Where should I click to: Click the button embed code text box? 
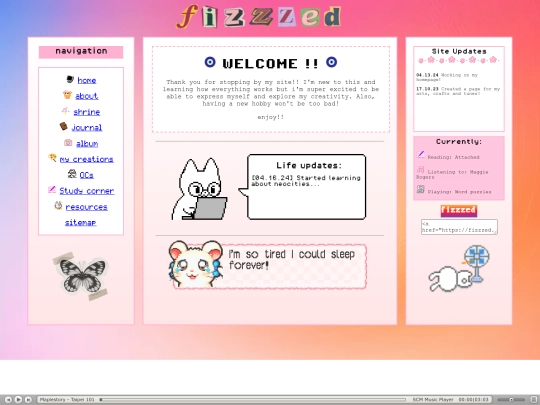pyautogui.click(x=459, y=227)
